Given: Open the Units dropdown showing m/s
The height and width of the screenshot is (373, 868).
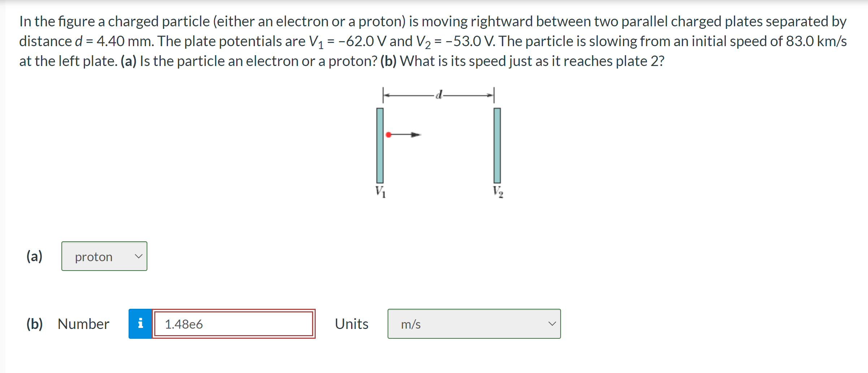Looking at the screenshot, I should [473, 324].
